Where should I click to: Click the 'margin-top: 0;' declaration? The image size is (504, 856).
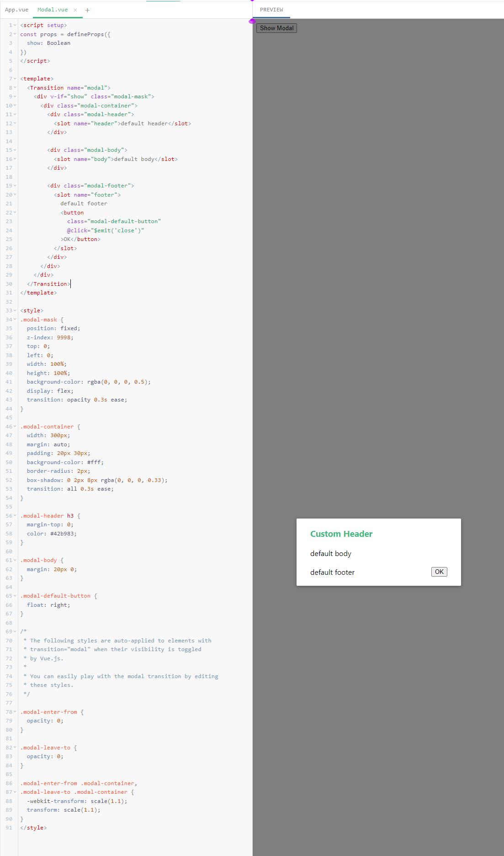coord(50,524)
